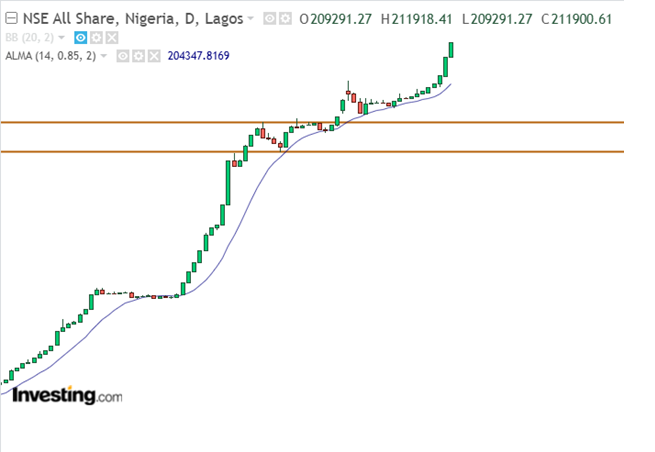Click the ALMA value 204347.8169
This screenshot has height=452, width=655.
point(199,55)
